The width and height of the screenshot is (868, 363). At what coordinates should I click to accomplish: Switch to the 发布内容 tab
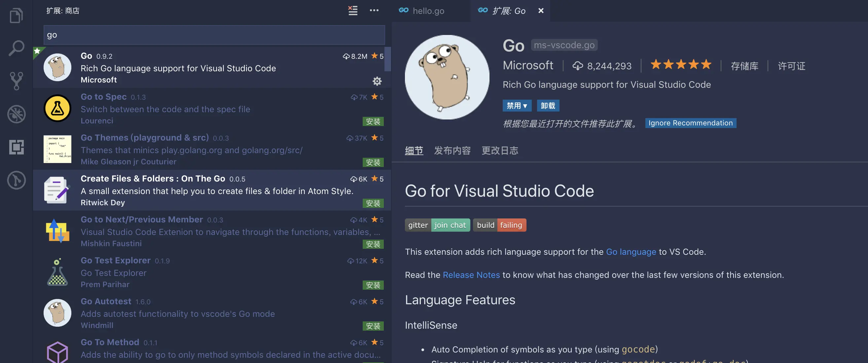pyautogui.click(x=452, y=150)
